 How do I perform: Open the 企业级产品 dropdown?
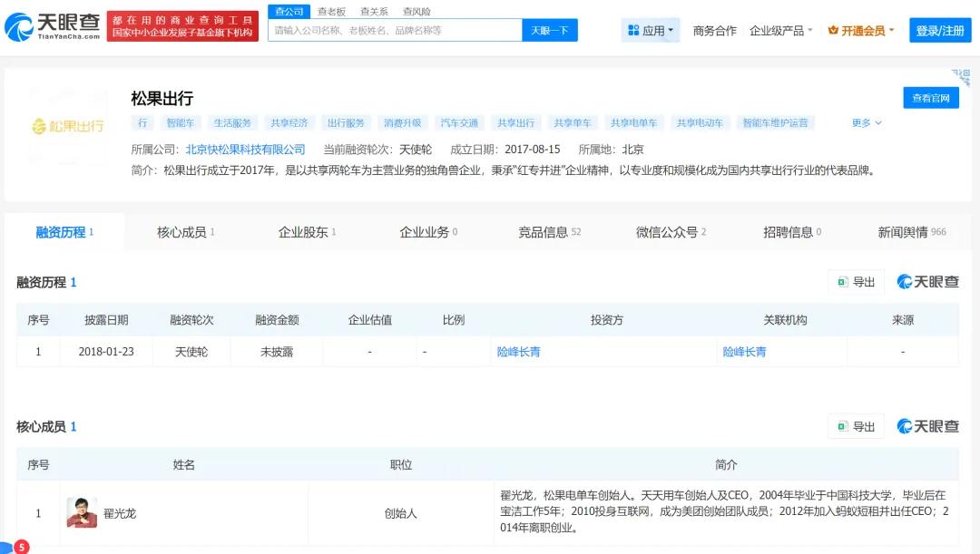776,30
